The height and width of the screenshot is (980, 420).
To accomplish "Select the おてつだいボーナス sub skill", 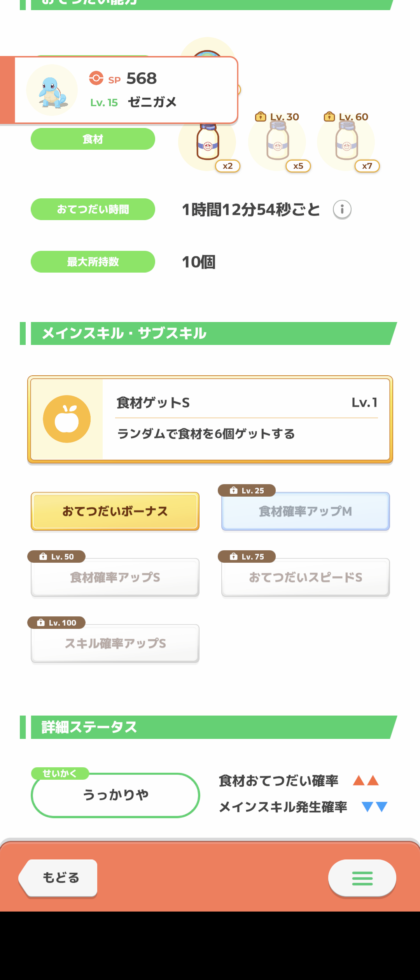I will (115, 511).
